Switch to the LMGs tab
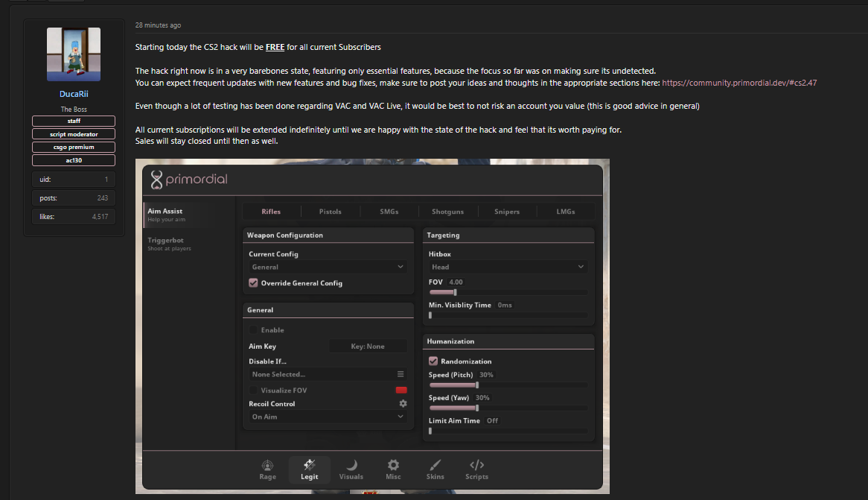The image size is (868, 500). pyautogui.click(x=566, y=211)
